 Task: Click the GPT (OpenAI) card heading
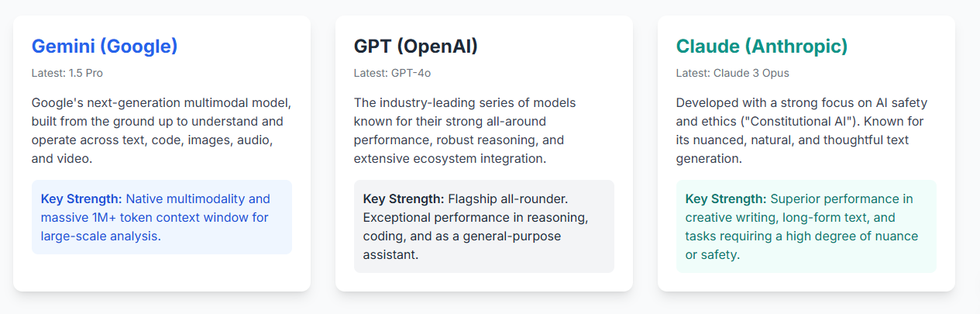(x=416, y=47)
